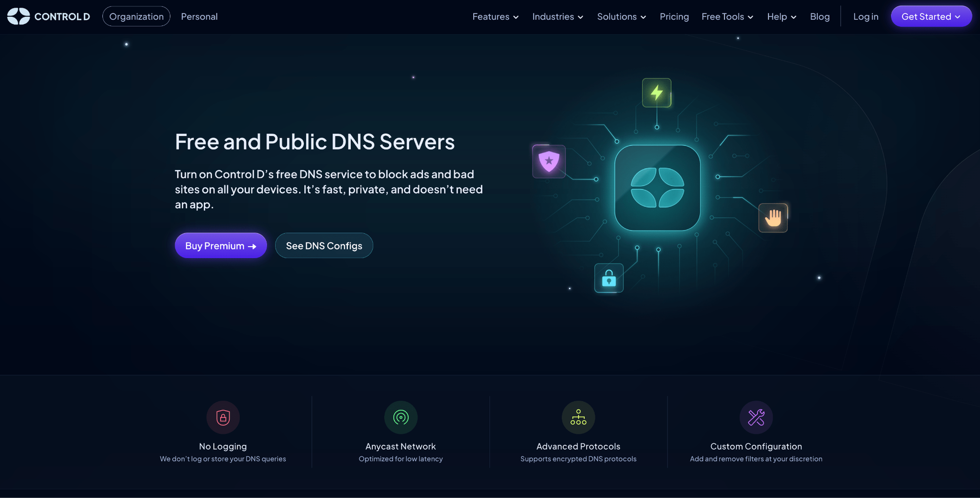Click the See DNS Configs button
The width and height of the screenshot is (980, 498).
point(324,246)
